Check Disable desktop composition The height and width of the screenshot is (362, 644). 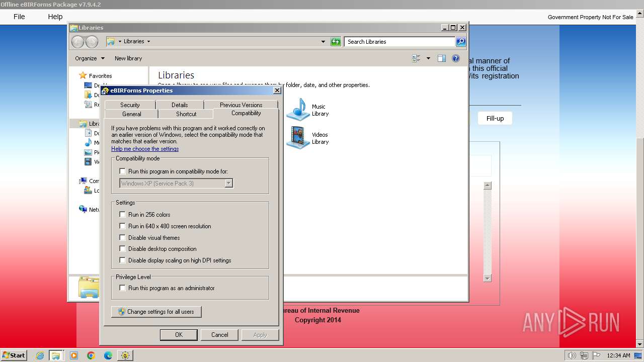(122, 249)
